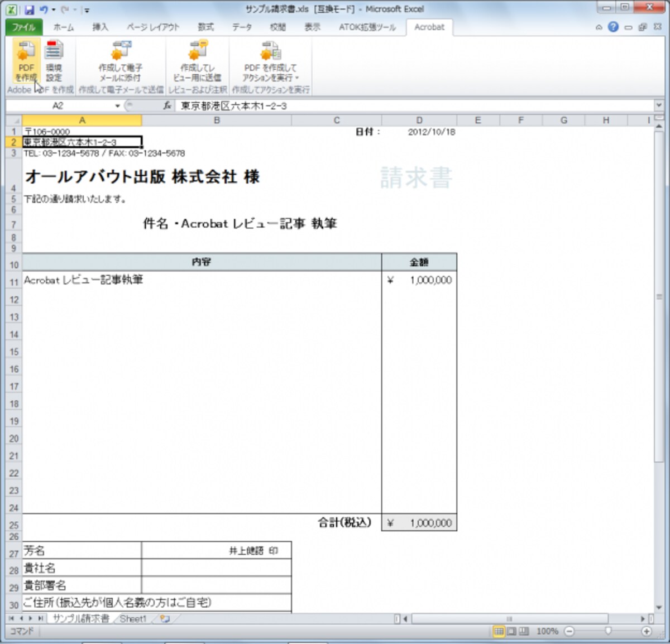
Task: Click the Select All corner button
Action: click(x=14, y=121)
